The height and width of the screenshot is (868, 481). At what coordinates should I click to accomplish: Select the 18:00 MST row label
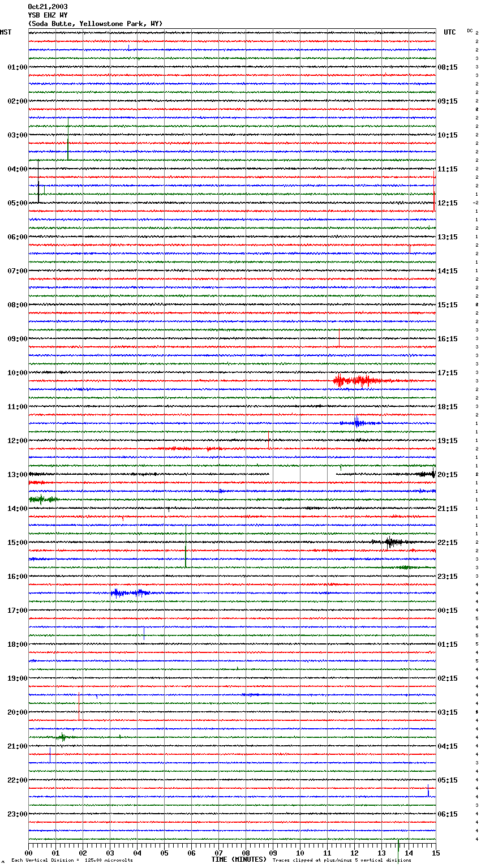click(17, 644)
